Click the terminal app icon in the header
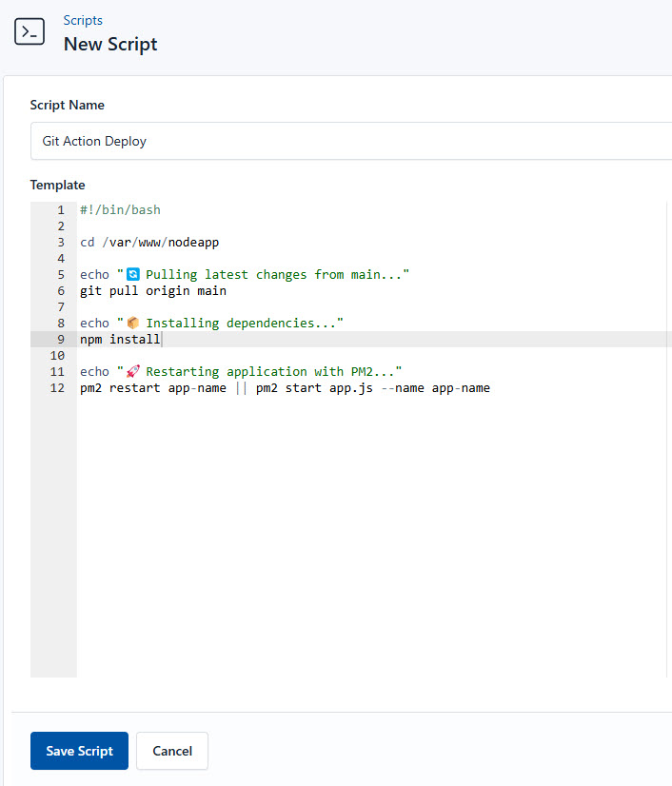 30,30
